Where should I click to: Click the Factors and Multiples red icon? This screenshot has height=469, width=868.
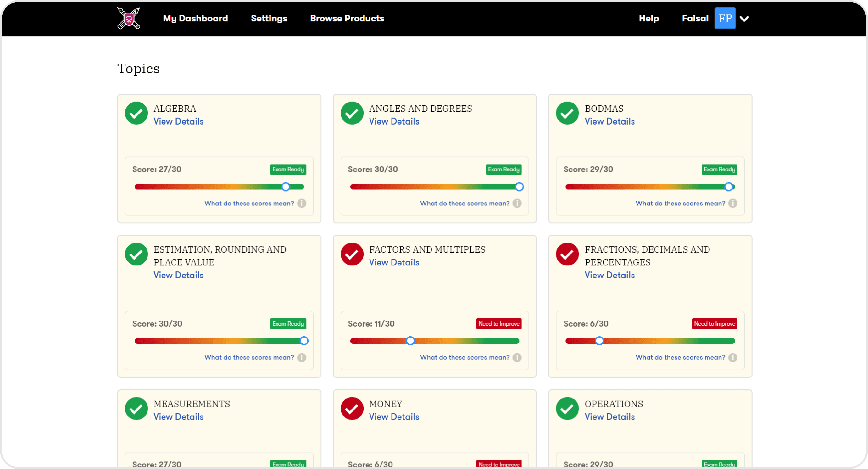352,254
